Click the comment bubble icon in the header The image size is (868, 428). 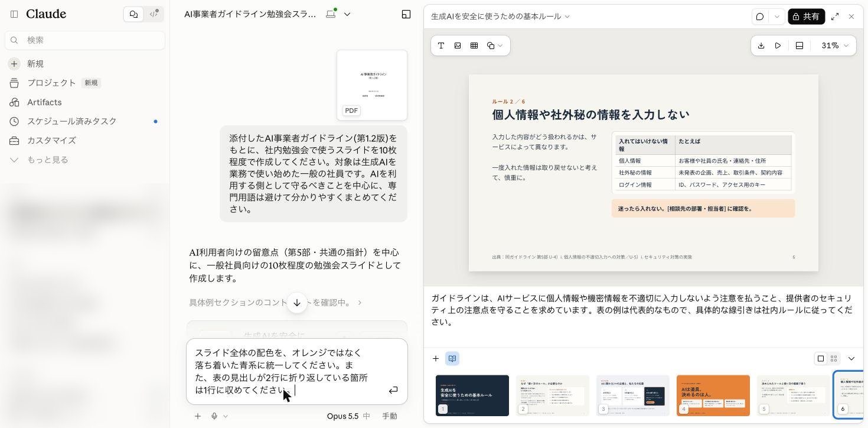[760, 17]
